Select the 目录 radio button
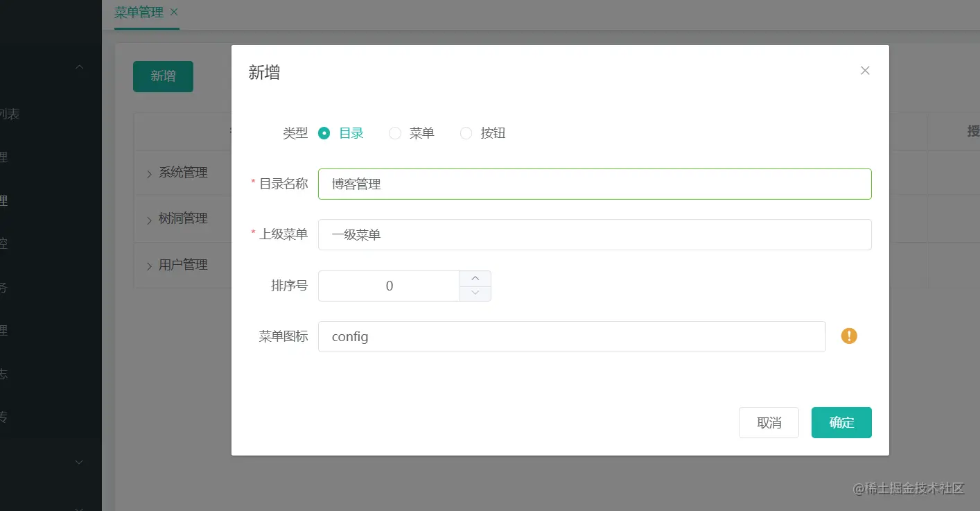Screen dimensions: 980x511 tap(324, 133)
